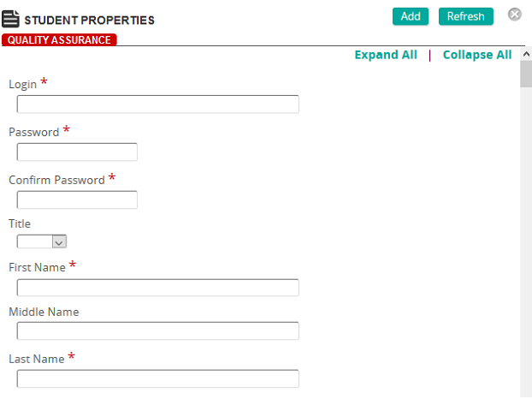The image size is (532, 399).
Task: Open the Title combo box
Action: (42, 241)
